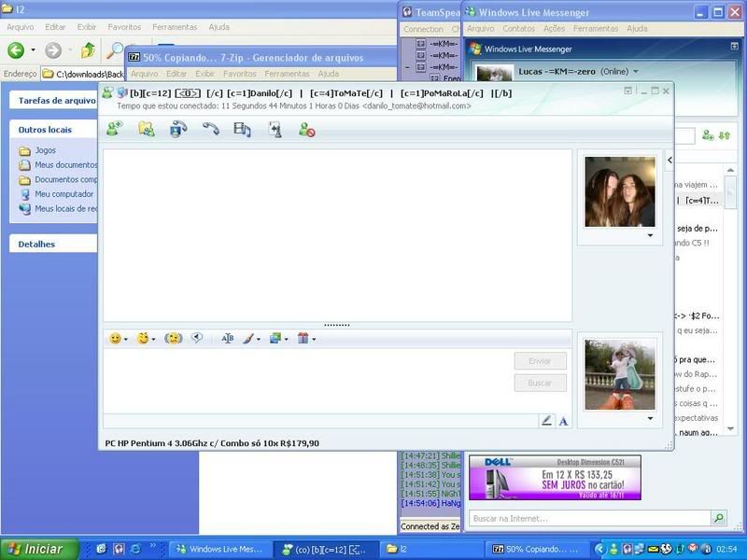Open Explorer back button history dropdown

[33, 50]
